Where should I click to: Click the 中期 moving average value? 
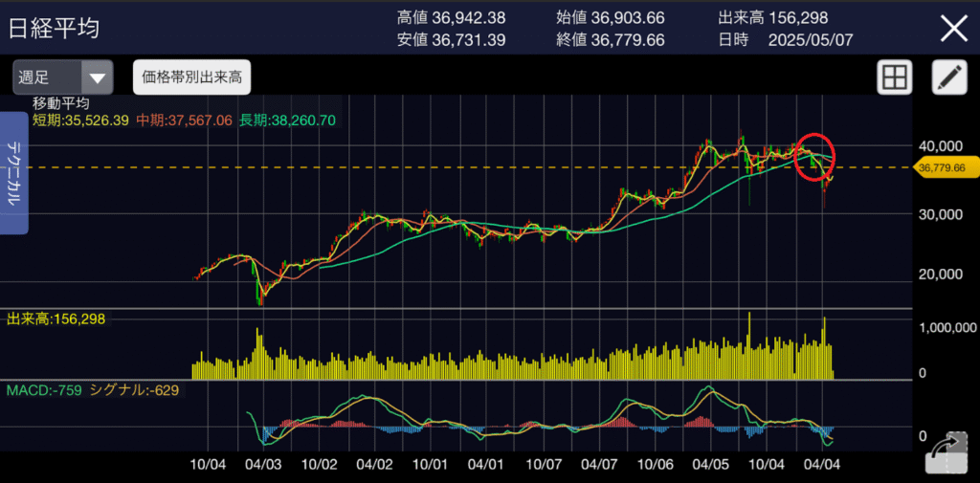(x=185, y=120)
